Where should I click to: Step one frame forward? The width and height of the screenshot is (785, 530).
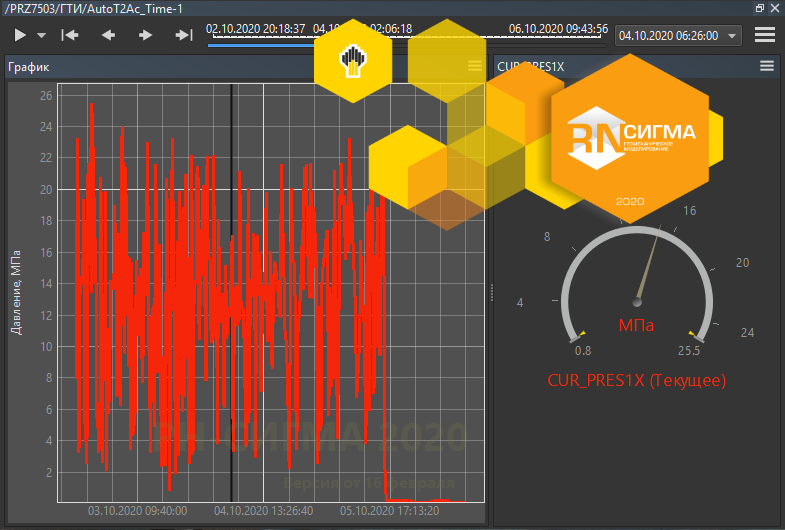pyautogui.click(x=146, y=35)
